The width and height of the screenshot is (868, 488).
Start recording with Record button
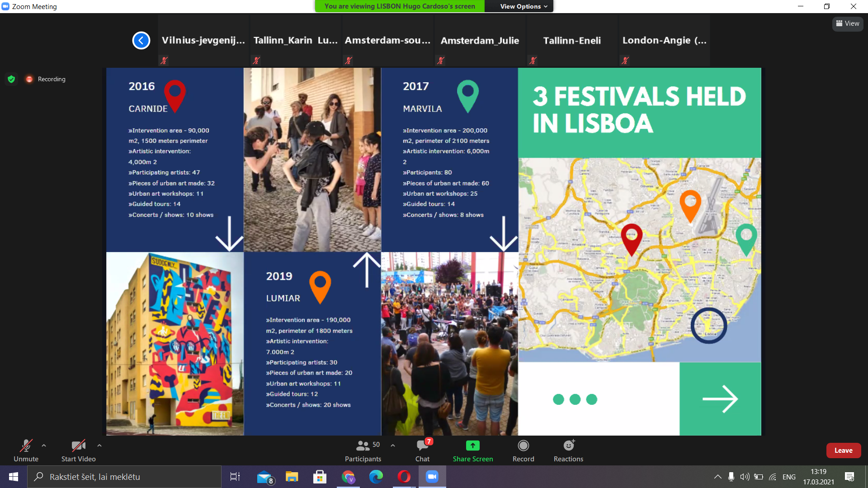(523, 450)
